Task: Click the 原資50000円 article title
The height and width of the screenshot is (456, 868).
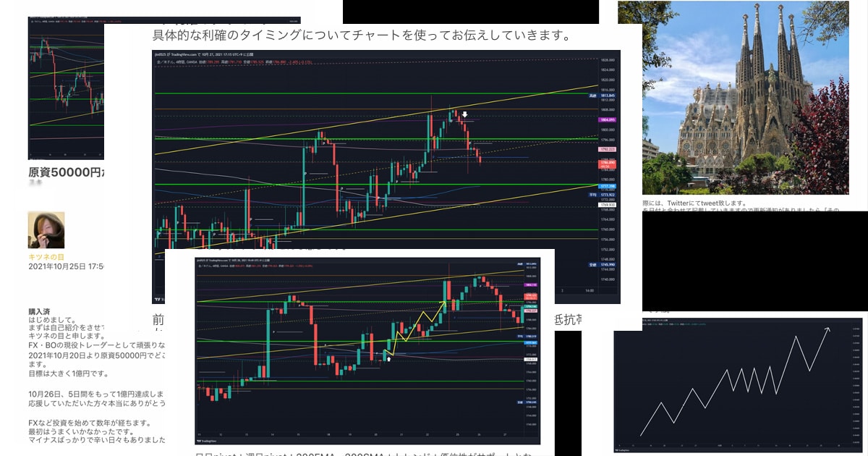Action: coord(65,173)
